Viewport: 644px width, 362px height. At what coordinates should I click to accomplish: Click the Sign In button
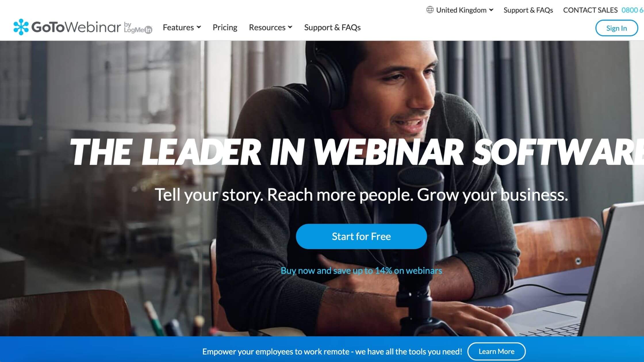click(x=616, y=28)
